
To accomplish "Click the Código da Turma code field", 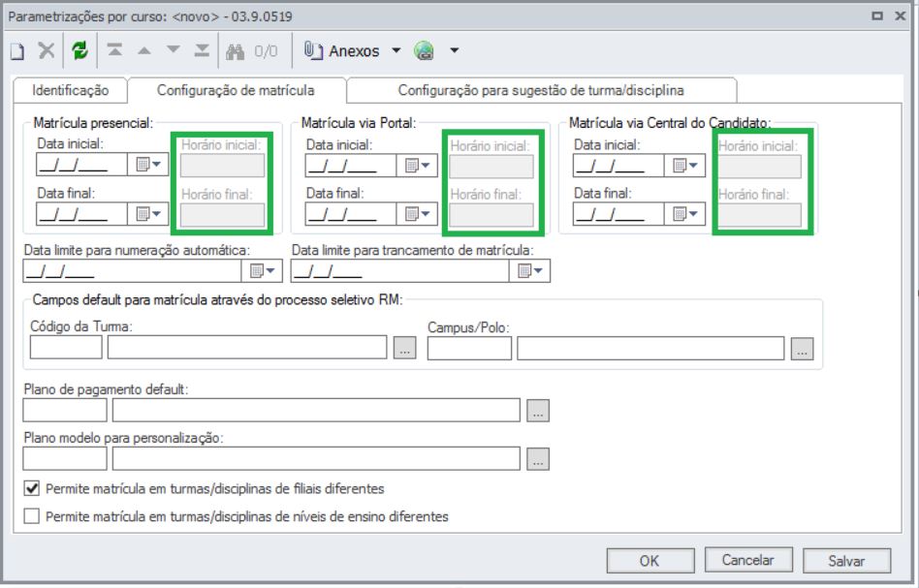I will coord(66,348).
